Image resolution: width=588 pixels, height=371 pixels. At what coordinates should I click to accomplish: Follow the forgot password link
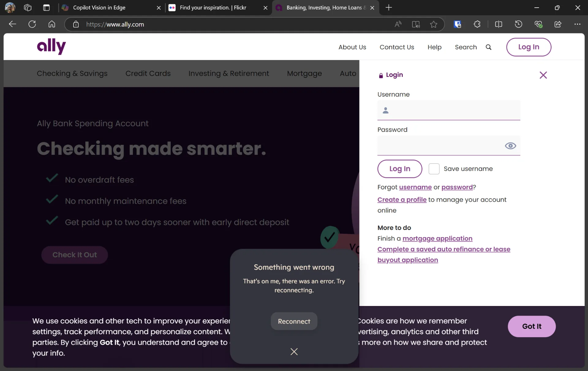click(457, 187)
